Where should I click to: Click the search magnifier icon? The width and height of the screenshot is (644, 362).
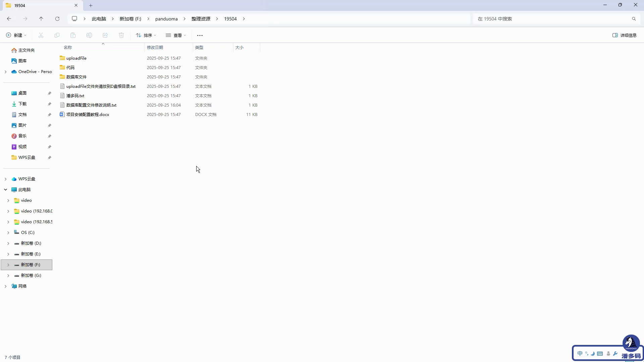coord(634,19)
